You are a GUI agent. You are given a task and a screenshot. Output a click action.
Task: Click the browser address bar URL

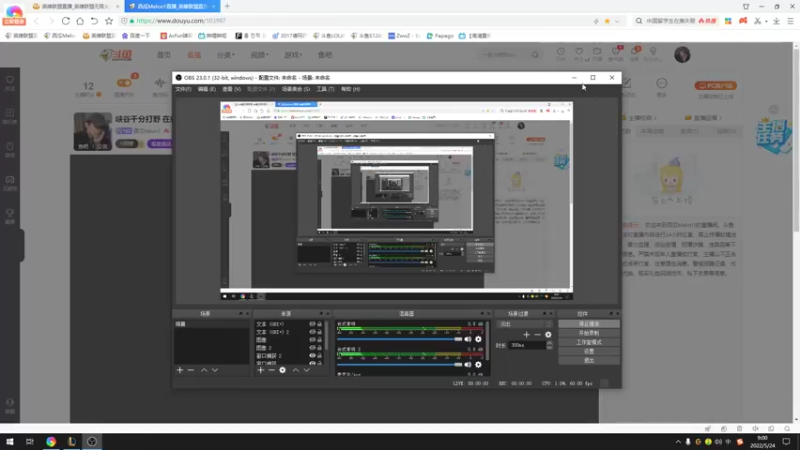[181, 21]
